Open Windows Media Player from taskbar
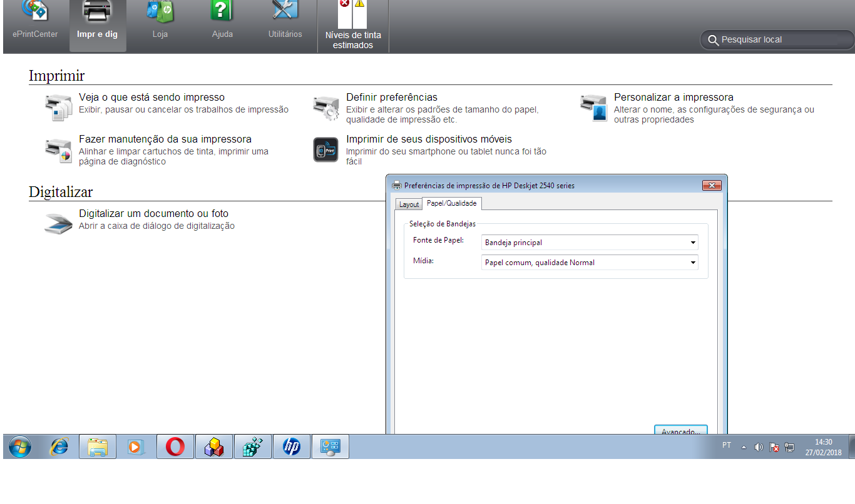Screen dimensions: 855x504 [x=136, y=446]
